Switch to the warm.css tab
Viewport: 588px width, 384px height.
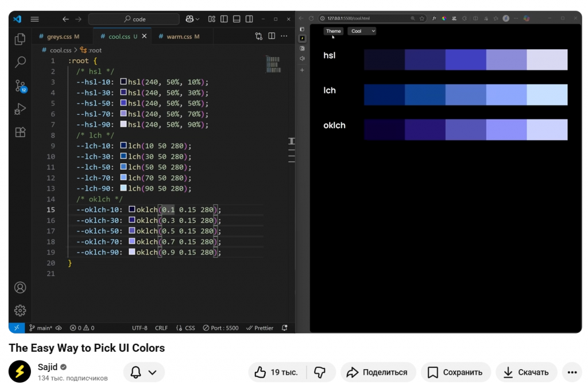pos(179,37)
